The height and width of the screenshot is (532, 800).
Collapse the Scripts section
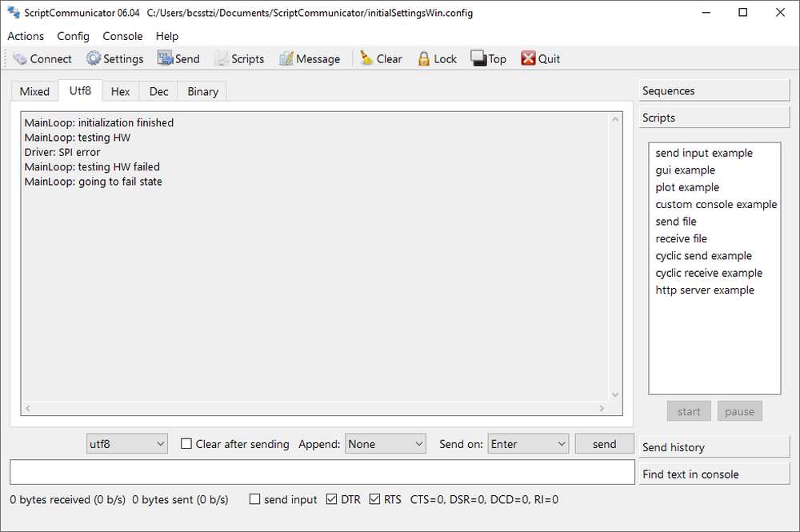[x=714, y=118]
